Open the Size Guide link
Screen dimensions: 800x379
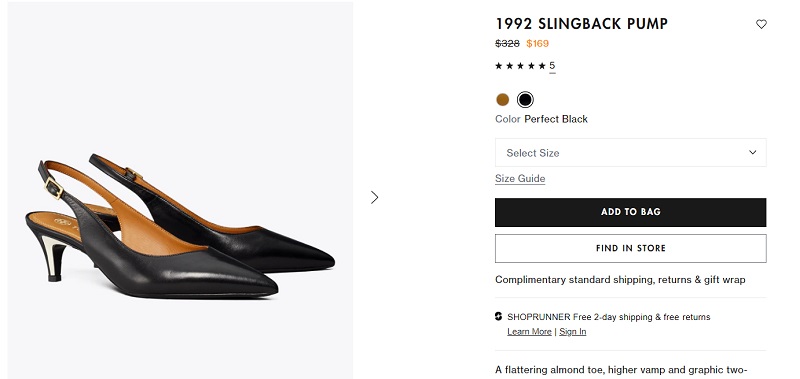coord(520,179)
